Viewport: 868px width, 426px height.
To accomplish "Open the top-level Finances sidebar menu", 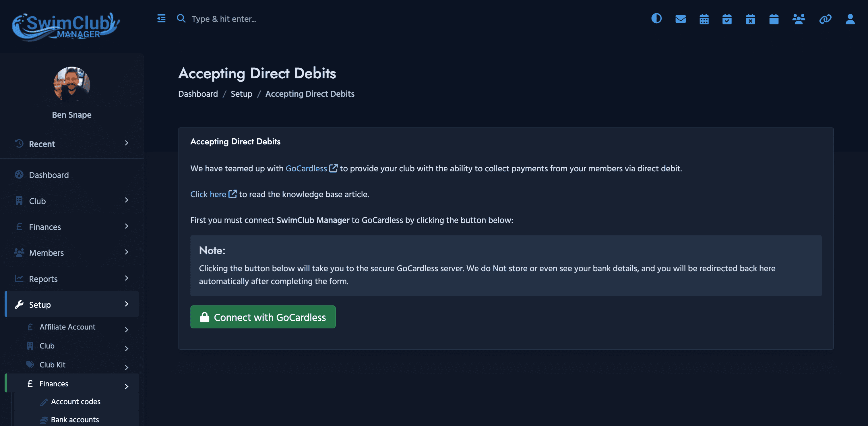I will (72, 227).
